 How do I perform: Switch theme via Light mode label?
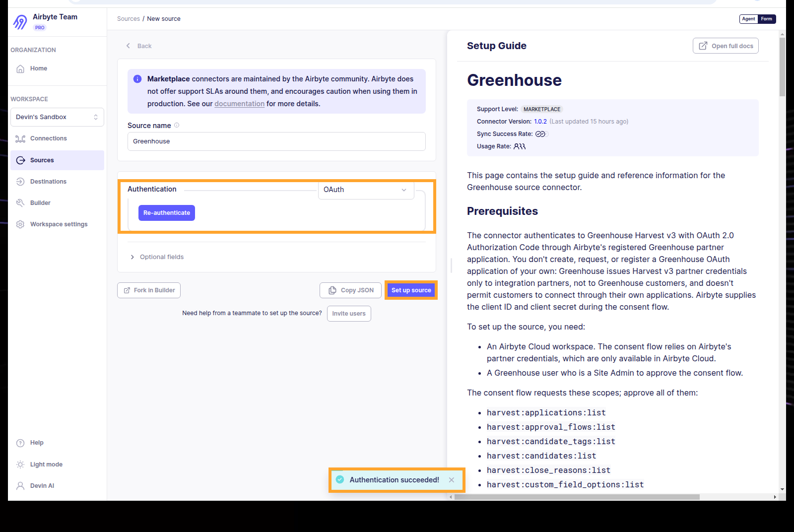point(46,465)
